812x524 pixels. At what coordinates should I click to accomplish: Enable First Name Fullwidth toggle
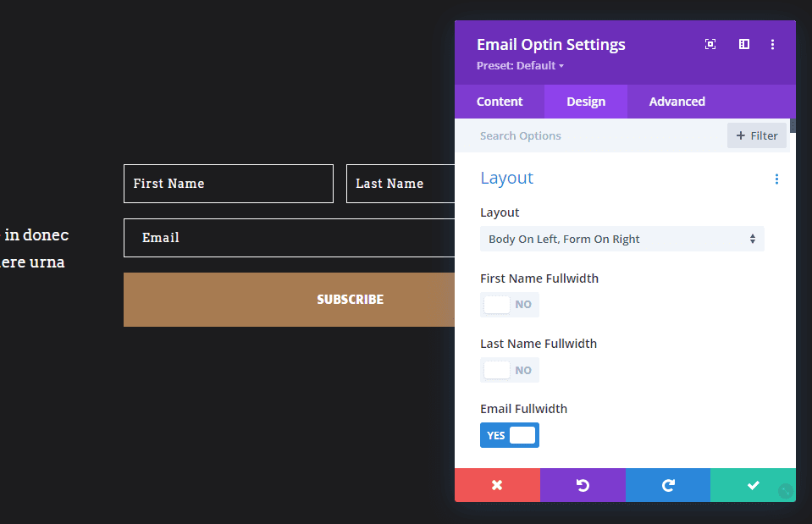click(x=509, y=305)
